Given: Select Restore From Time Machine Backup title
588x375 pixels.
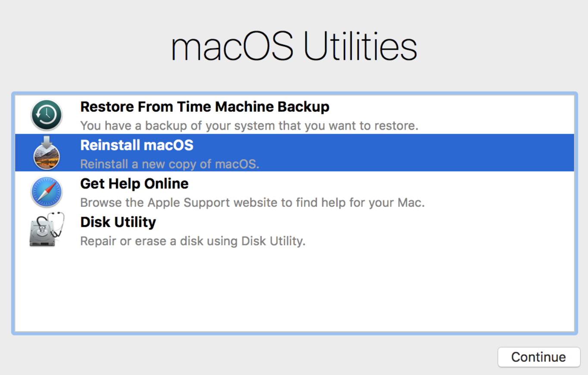Looking at the screenshot, I should [205, 107].
